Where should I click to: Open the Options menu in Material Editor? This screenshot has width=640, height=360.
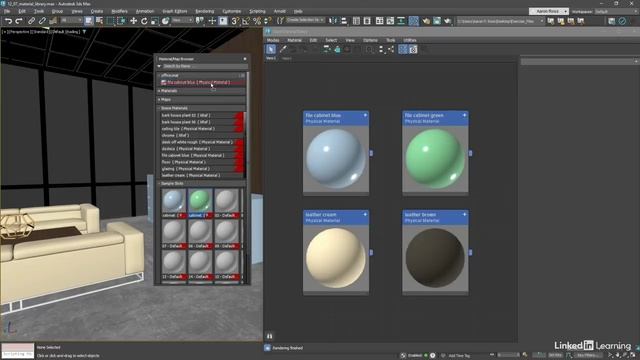pos(370,40)
